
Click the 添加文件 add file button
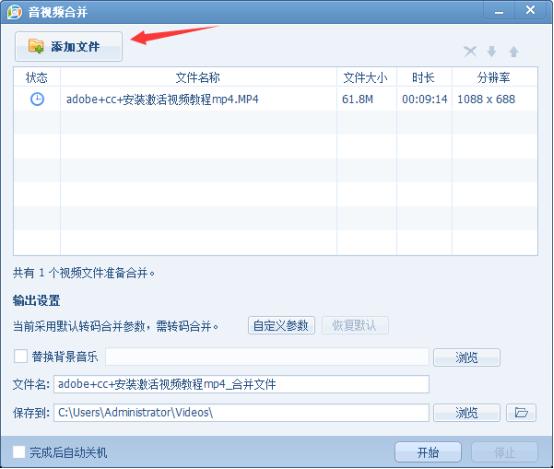pyautogui.click(x=69, y=46)
